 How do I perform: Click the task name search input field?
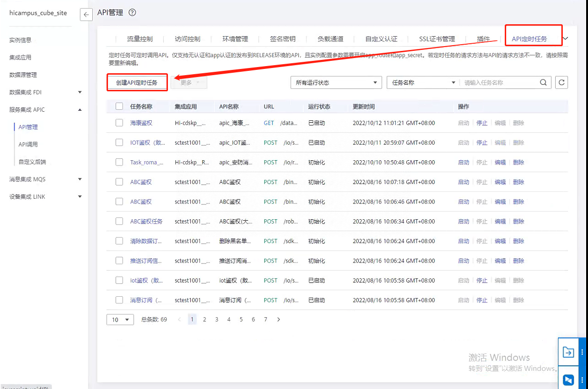tap(500, 82)
